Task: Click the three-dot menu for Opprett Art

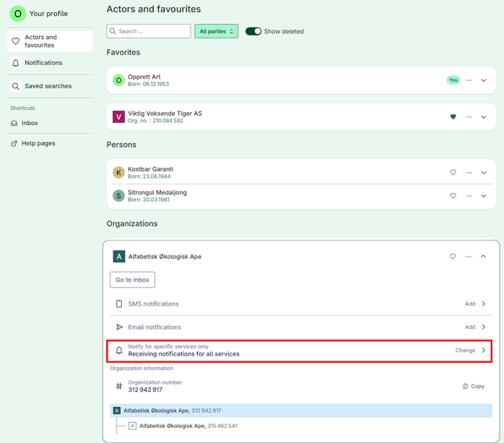Action: [x=469, y=80]
